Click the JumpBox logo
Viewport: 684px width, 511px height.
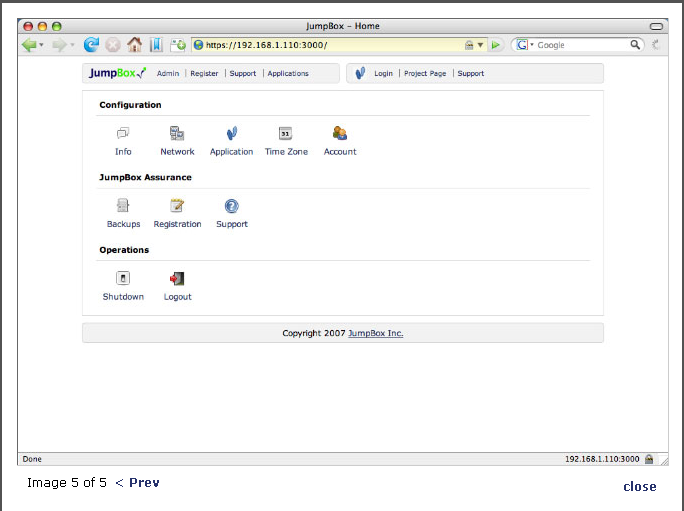[x=117, y=73]
